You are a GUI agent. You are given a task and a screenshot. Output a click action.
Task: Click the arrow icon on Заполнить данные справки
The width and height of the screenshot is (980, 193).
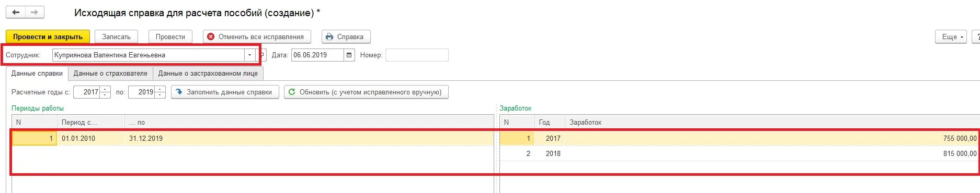point(179,92)
